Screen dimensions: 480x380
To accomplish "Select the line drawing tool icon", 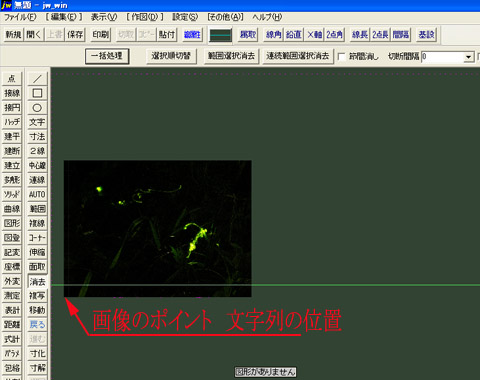I will click(x=37, y=79).
